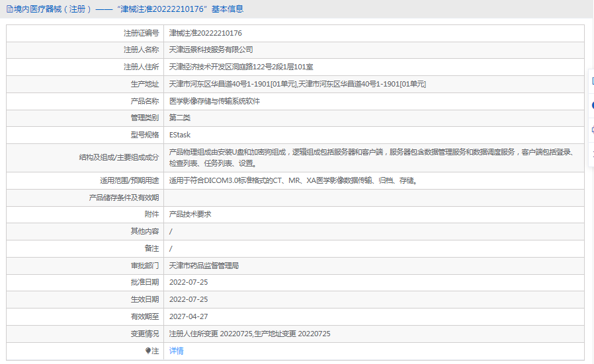
Task: Select the page title 境内医疗器械(注册)基本信息
Action: 128,9
